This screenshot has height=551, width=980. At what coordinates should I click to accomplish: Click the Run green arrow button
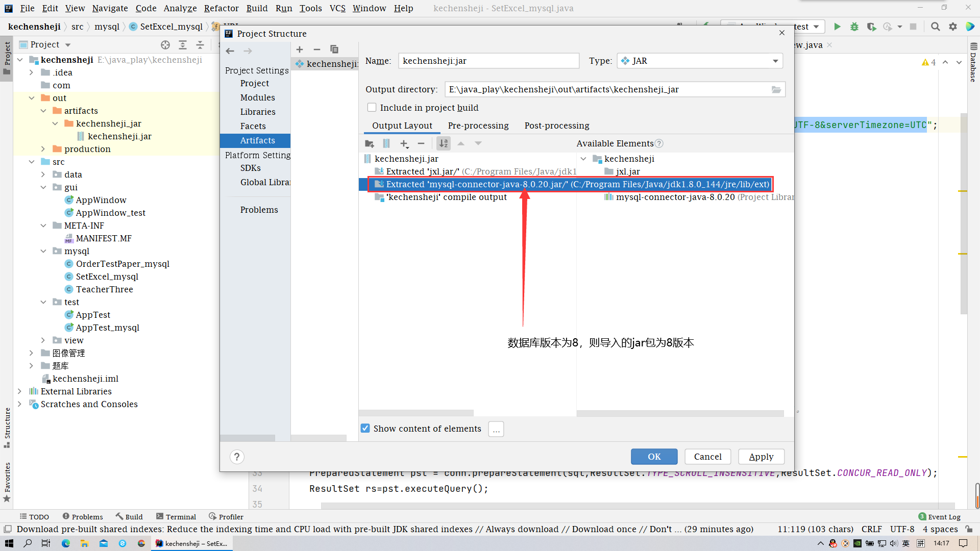837,27
